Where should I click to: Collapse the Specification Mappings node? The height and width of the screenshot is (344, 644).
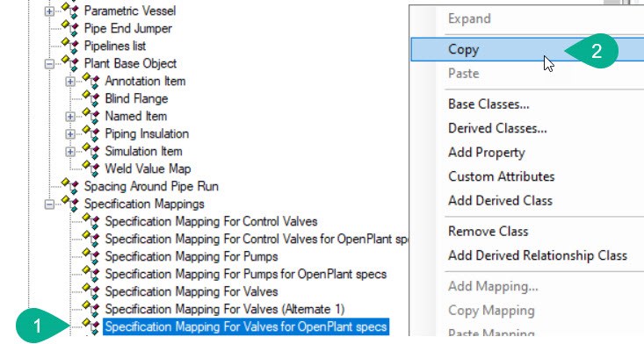click(x=49, y=204)
